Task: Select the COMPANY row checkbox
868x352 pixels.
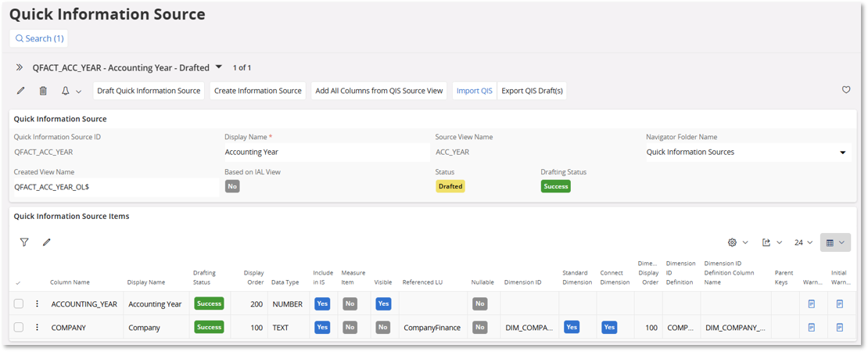Action: (19, 327)
